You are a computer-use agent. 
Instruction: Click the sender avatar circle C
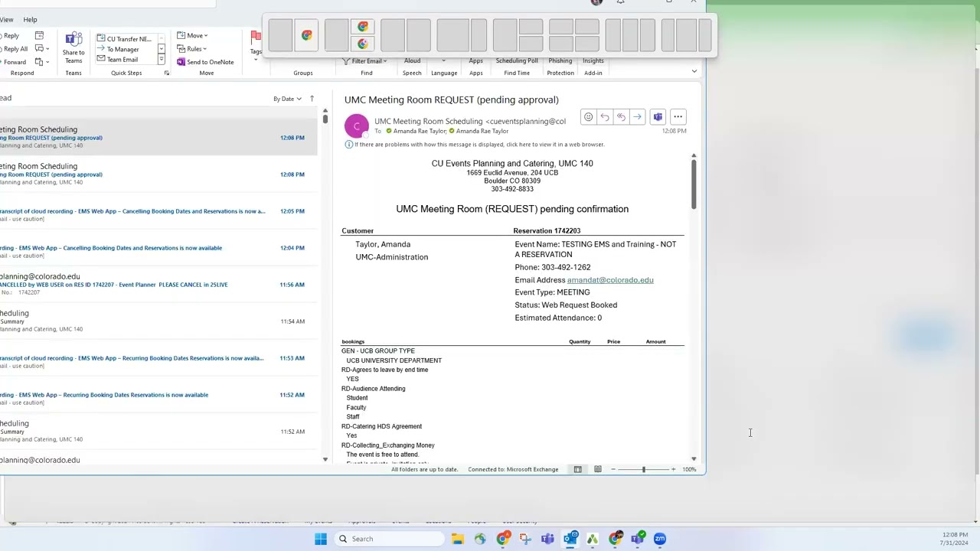[x=357, y=126]
